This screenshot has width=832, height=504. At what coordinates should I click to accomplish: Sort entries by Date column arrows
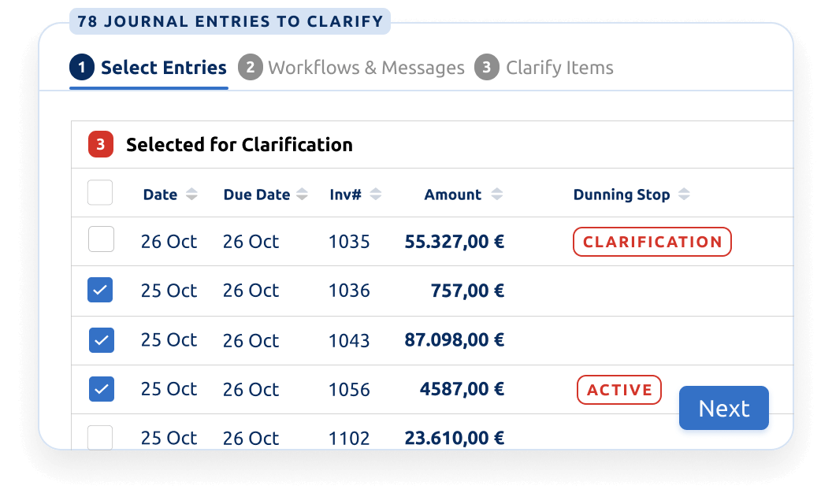(191, 195)
